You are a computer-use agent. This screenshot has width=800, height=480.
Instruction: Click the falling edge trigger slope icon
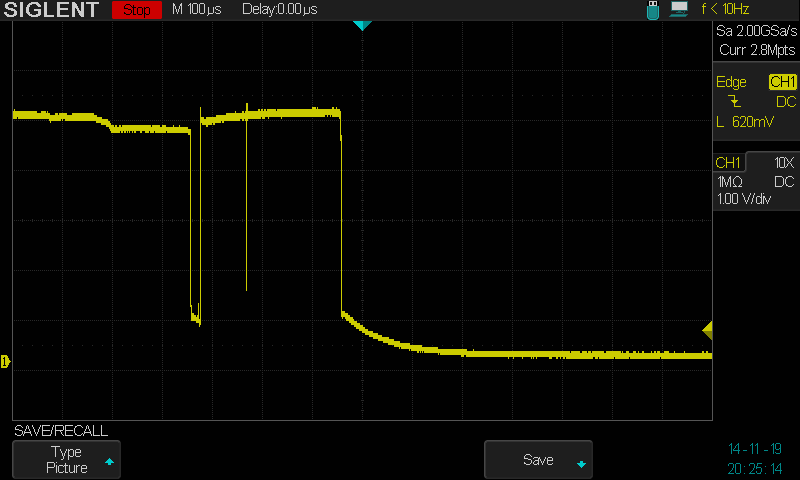pyautogui.click(x=736, y=102)
